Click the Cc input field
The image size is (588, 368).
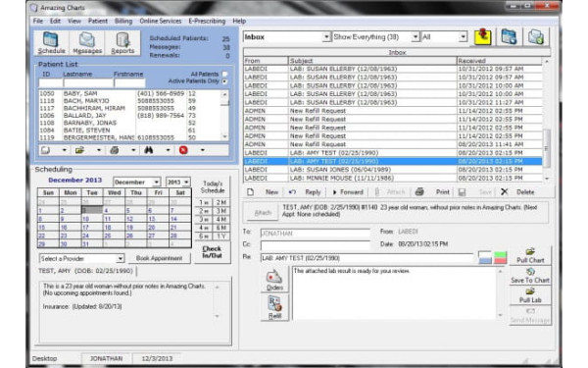click(315, 245)
